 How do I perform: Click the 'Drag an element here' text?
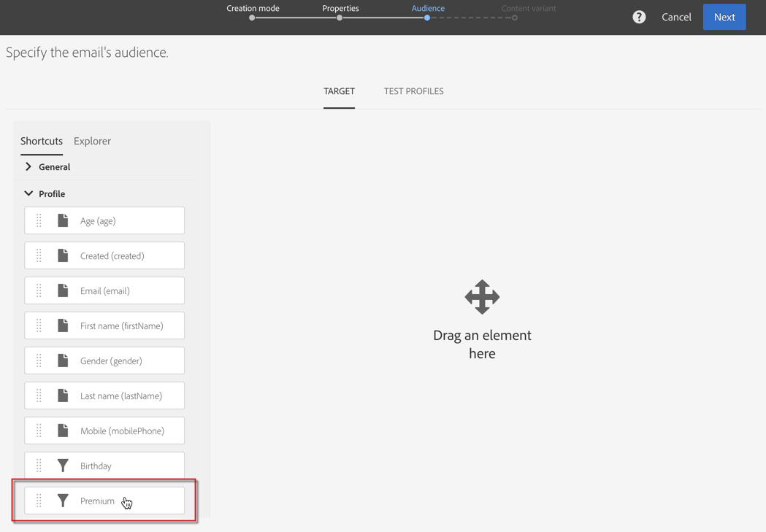click(482, 344)
